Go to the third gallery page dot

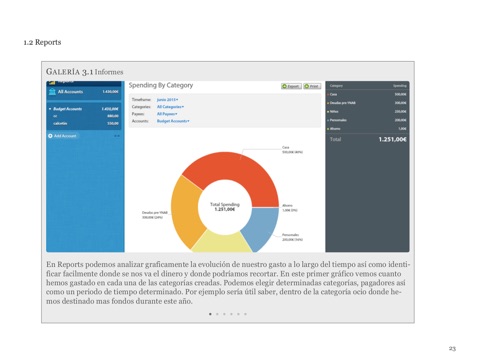(224, 314)
